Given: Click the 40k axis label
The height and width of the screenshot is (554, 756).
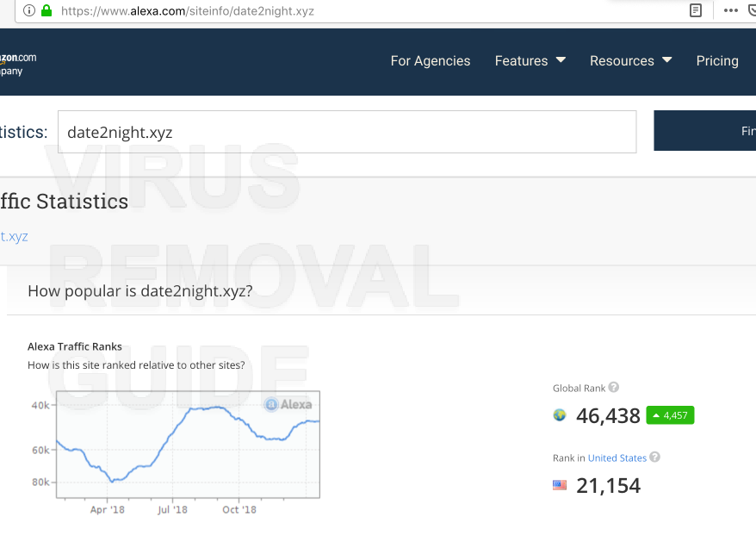Looking at the screenshot, I should coord(40,405).
